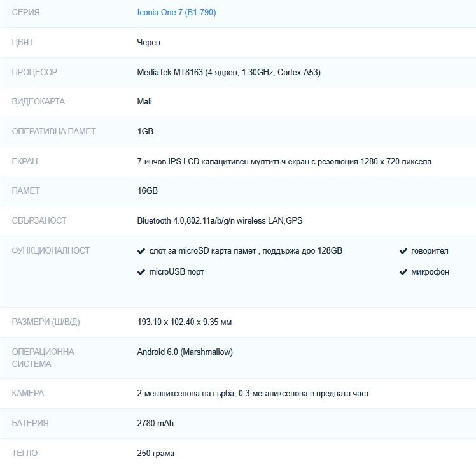476x465 pixels.
Task: Select the РАЗМЕРИ (Ш/В/Д) label
Action: pyautogui.click(x=46, y=322)
